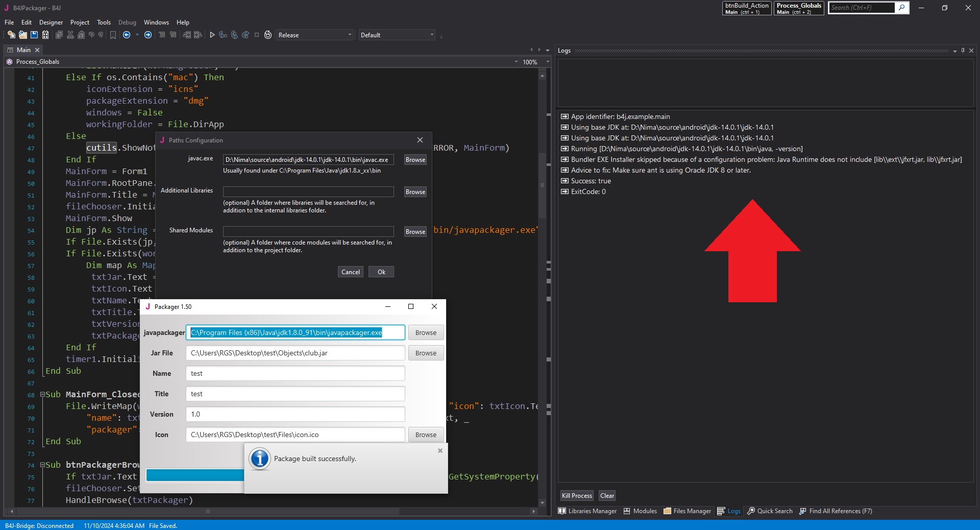Click the Bookmark toolbar icon
The height and width of the screenshot is (530, 980).
pyautogui.click(x=113, y=35)
